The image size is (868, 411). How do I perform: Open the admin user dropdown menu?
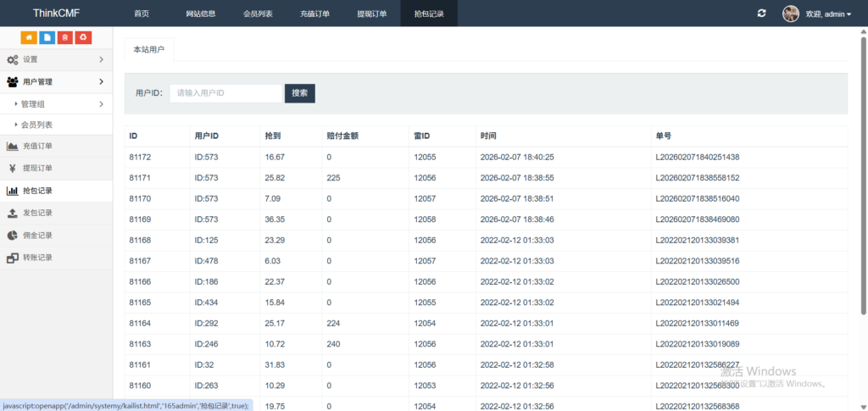point(827,14)
